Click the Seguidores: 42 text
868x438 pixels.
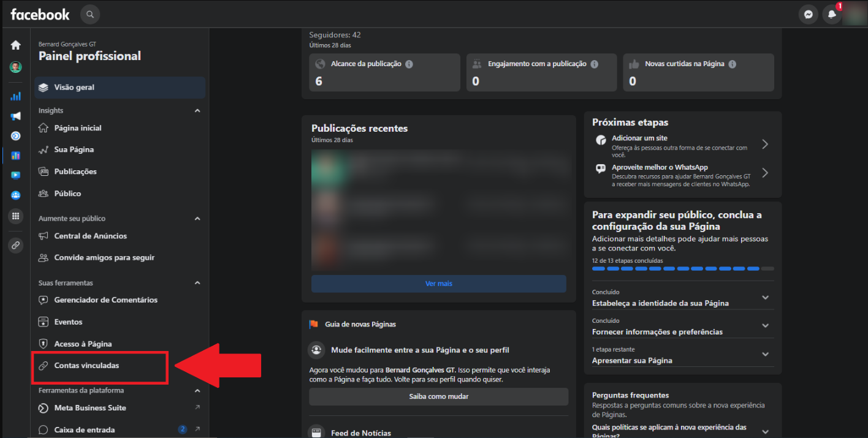[x=335, y=35]
